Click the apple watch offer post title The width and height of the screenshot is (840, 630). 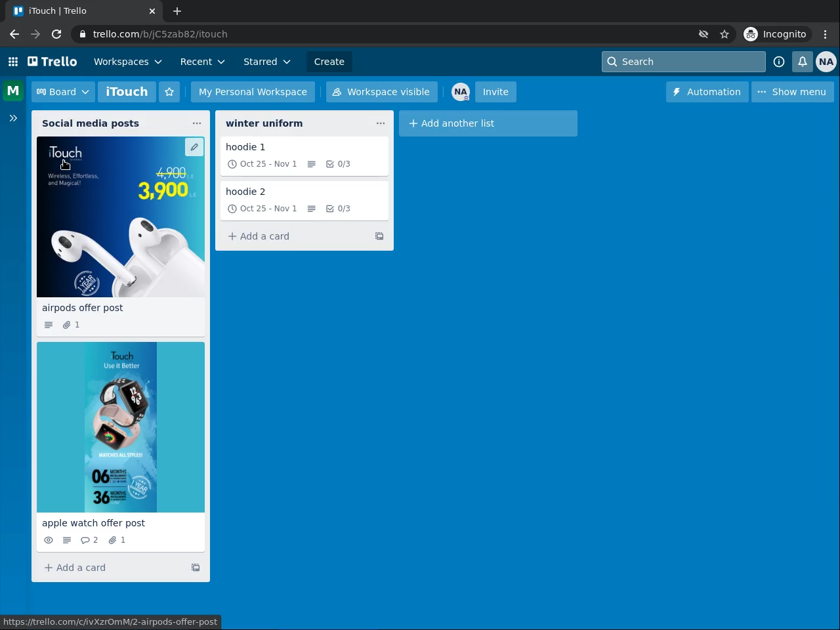tap(94, 523)
